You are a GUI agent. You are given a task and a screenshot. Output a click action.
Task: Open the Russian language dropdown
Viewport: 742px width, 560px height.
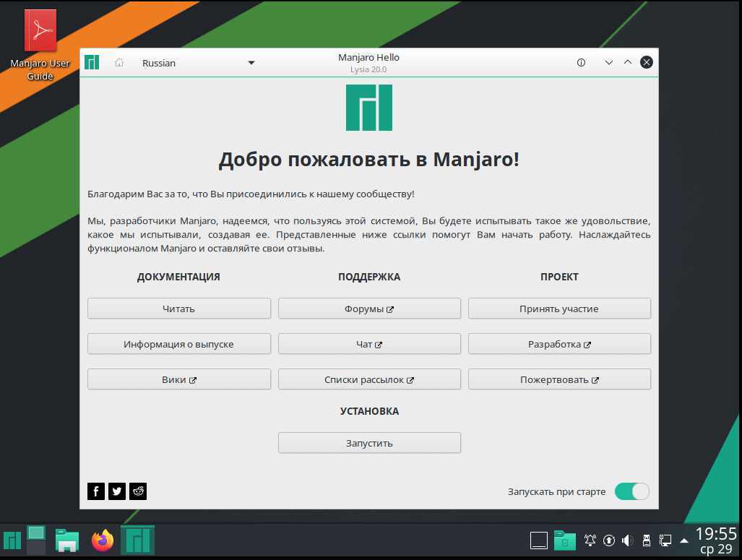pos(198,63)
